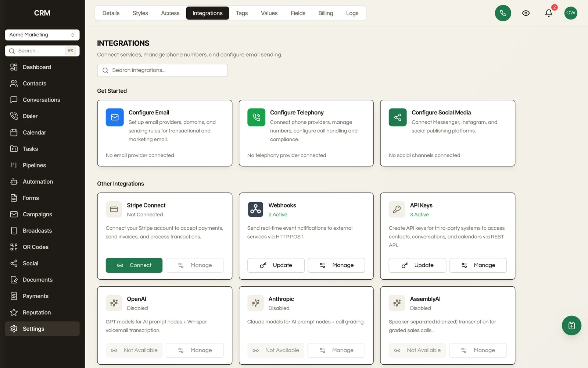Click Manage on Webhooks card

pos(336,265)
